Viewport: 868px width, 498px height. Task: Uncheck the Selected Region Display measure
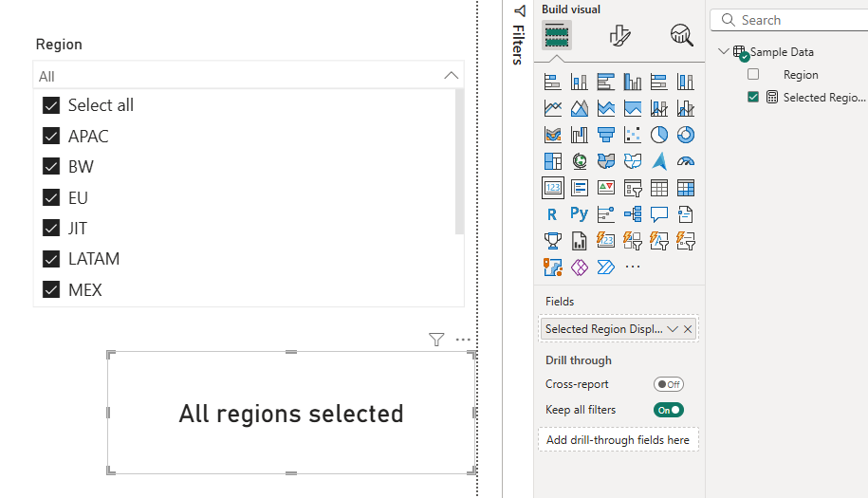pyautogui.click(x=753, y=97)
